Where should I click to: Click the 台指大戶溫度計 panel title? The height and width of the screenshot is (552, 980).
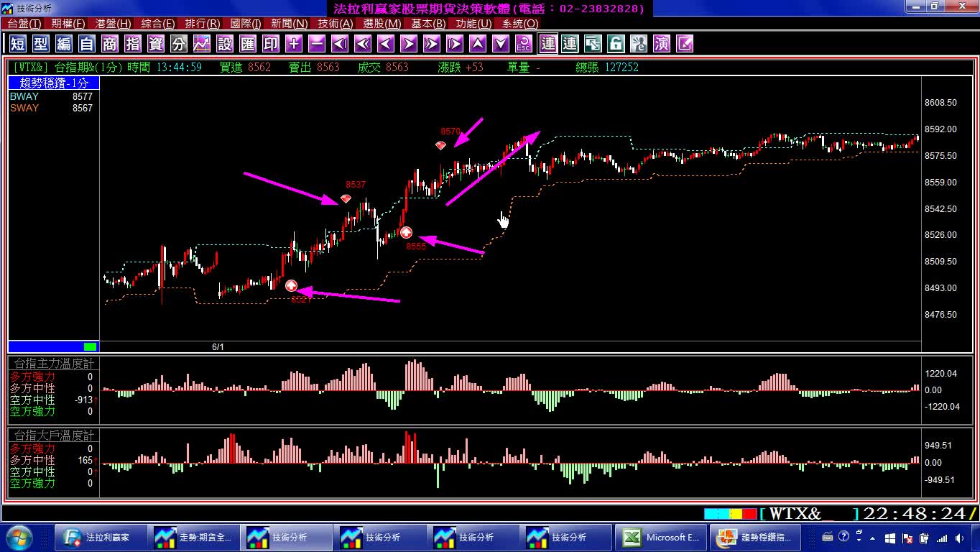(x=54, y=436)
